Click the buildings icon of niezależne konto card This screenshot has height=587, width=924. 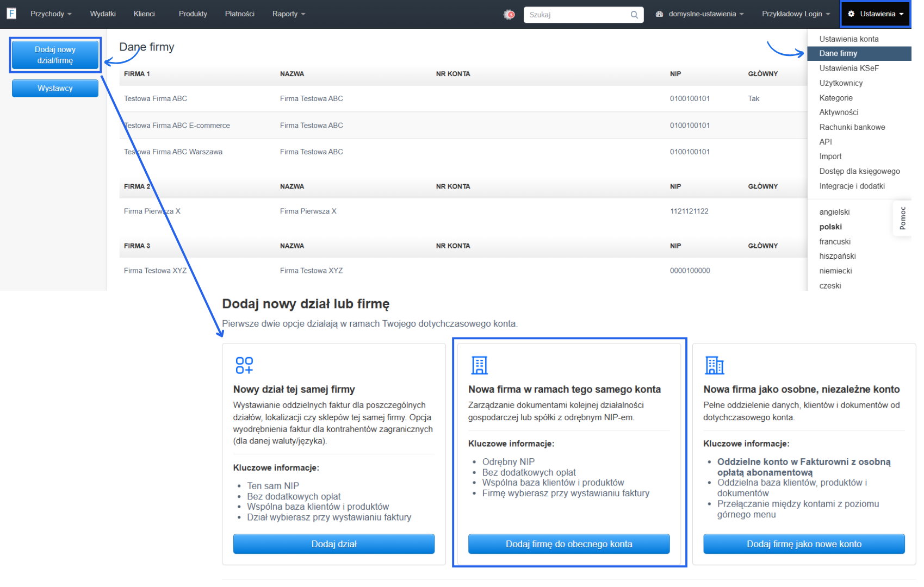pos(714,365)
